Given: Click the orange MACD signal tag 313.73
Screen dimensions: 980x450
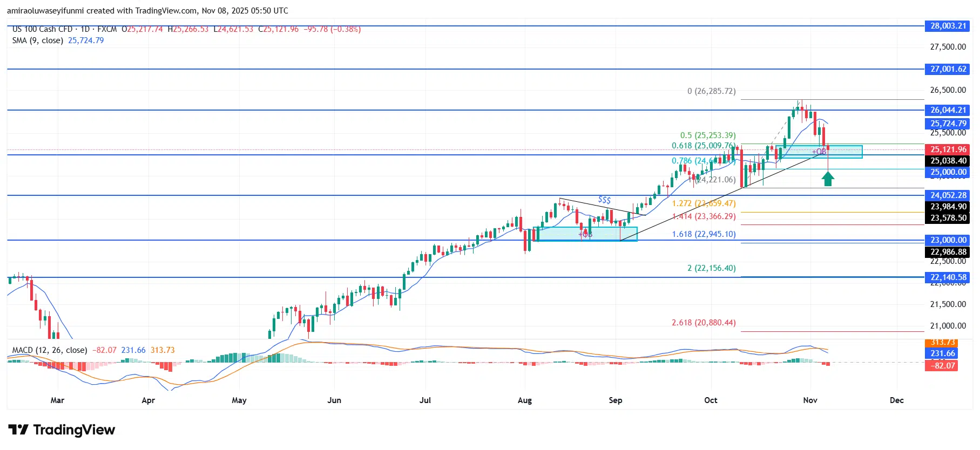Looking at the screenshot, I should tap(941, 343).
